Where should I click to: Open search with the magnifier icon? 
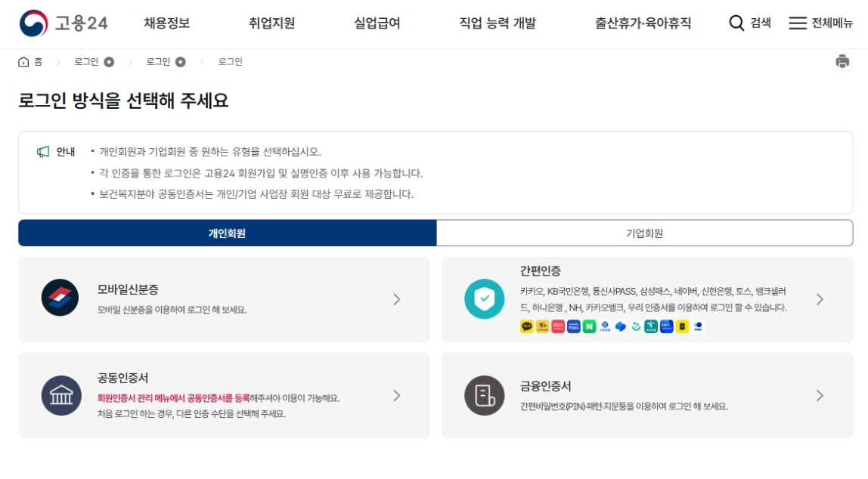735,23
